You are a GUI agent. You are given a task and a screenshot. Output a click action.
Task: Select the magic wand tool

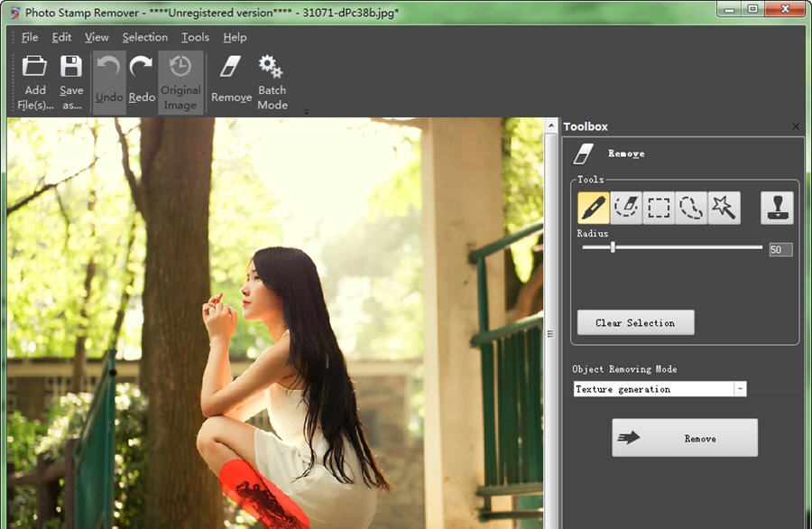click(724, 207)
